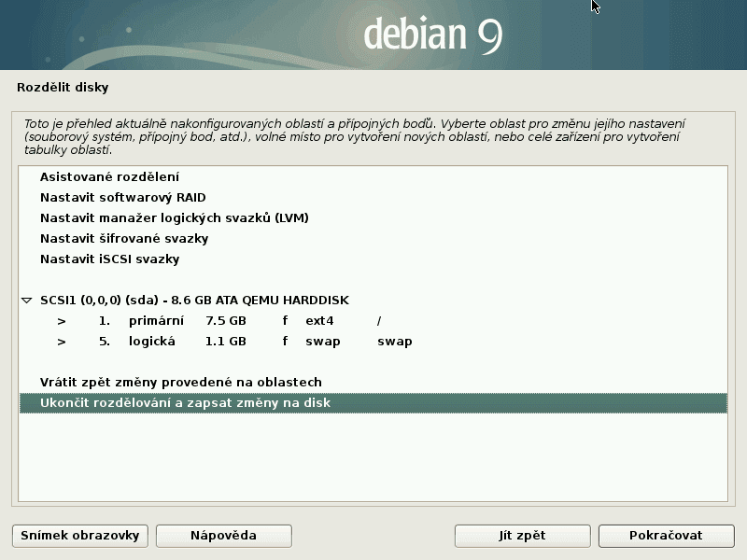Click the 7.5 GB size value

pyautogui.click(x=226, y=321)
